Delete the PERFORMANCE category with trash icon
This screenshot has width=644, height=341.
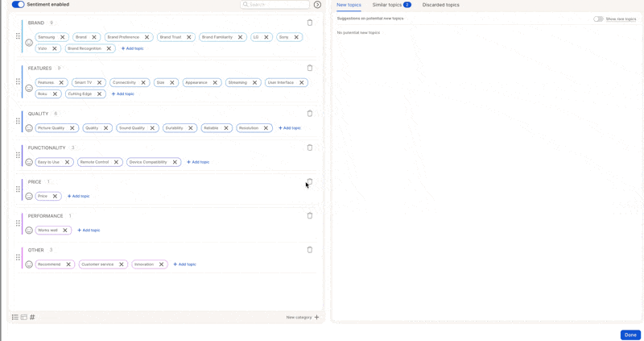(x=310, y=215)
